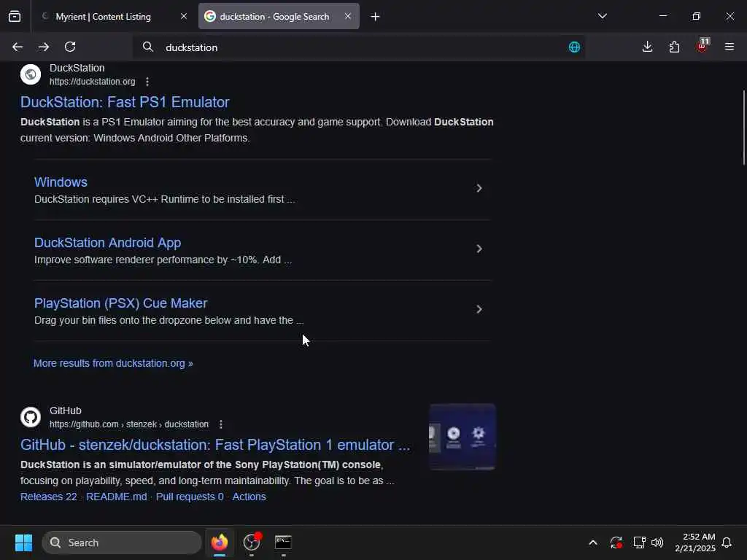Click the Firefox taskbar icon
Viewport: 747px width, 560px height.
[220, 542]
